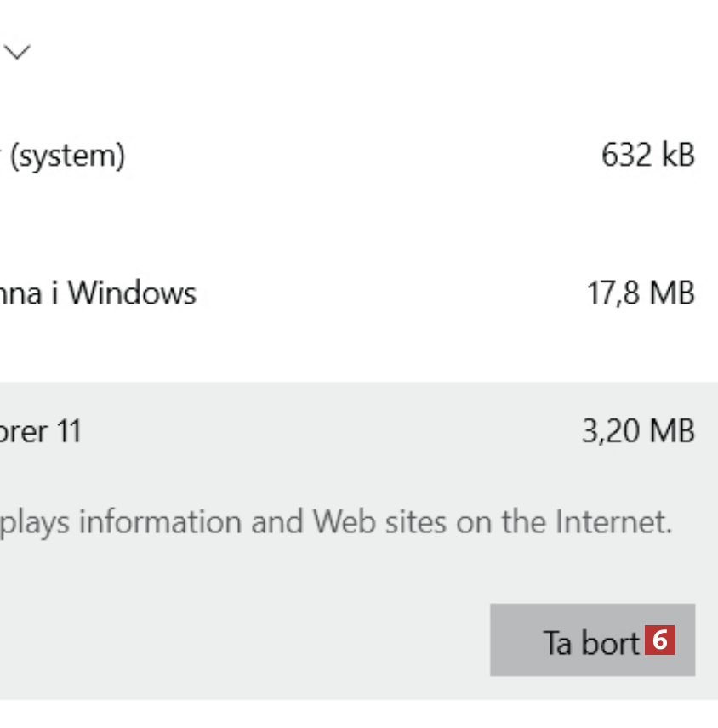Click the red step 6 badge
This screenshot has width=718, height=728.
(x=659, y=640)
